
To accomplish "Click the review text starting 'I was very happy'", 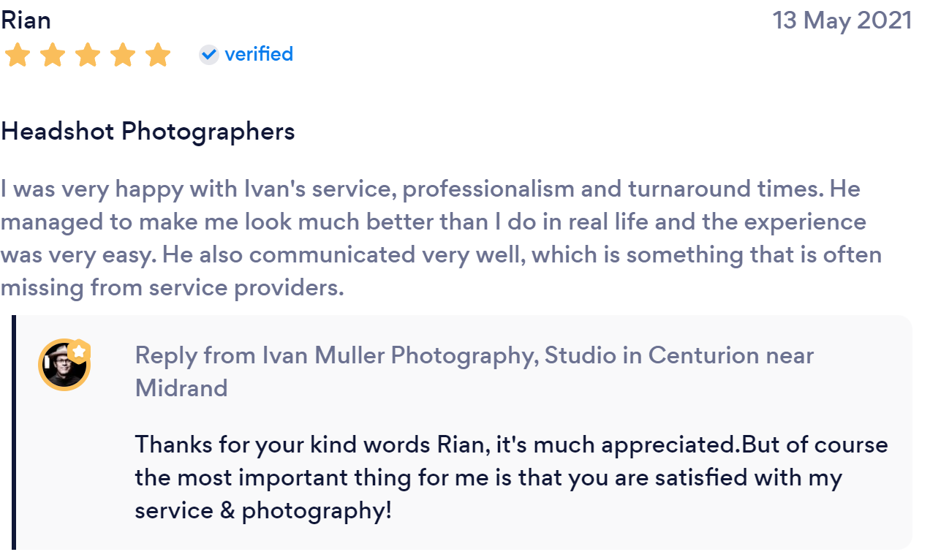I will click(x=442, y=238).
